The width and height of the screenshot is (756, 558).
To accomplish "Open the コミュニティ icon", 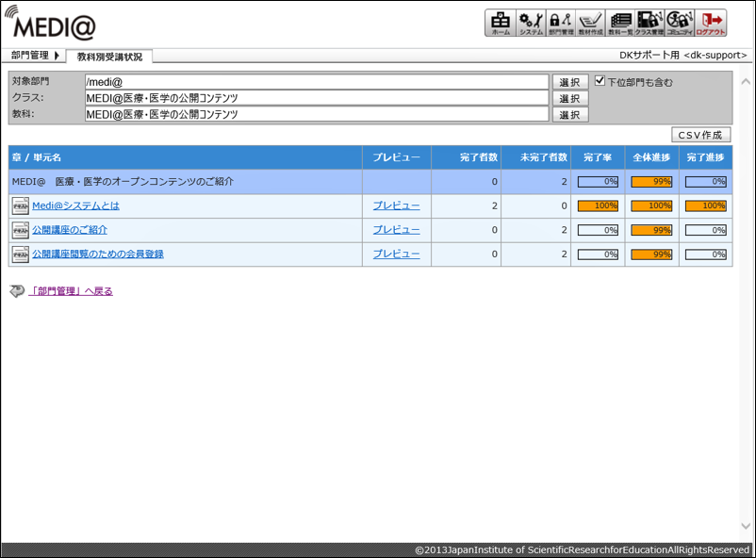I will (x=681, y=24).
